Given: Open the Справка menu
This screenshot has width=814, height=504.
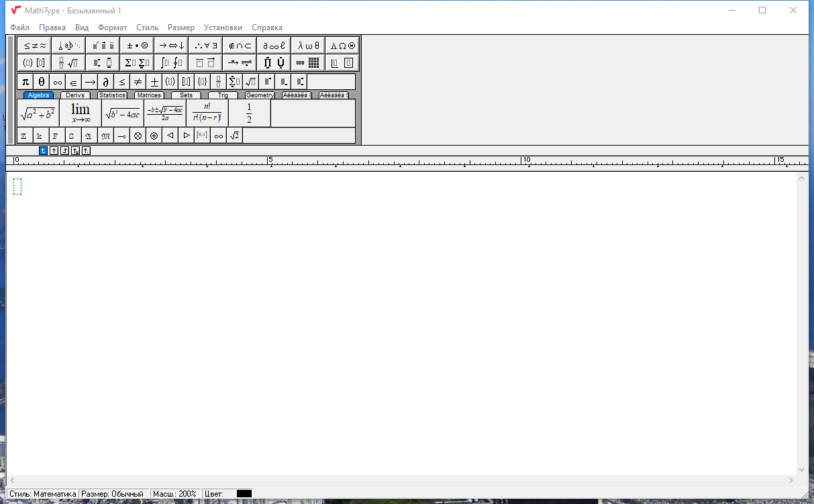Looking at the screenshot, I should [x=267, y=28].
